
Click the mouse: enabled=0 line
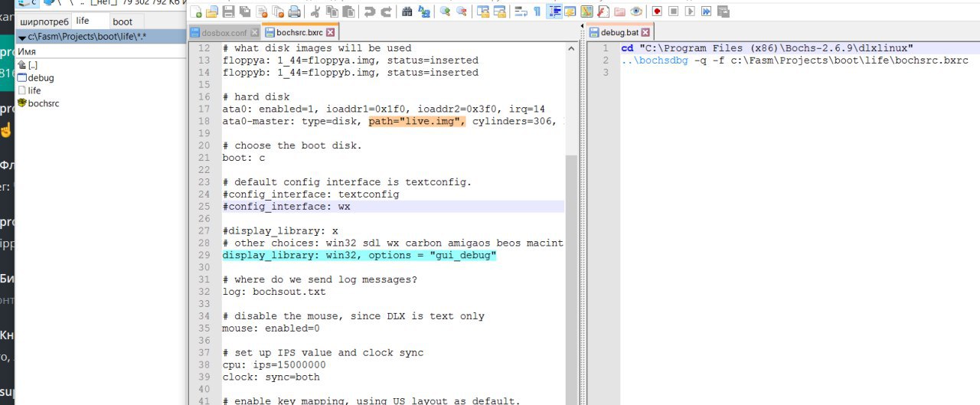click(x=271, y=328)
